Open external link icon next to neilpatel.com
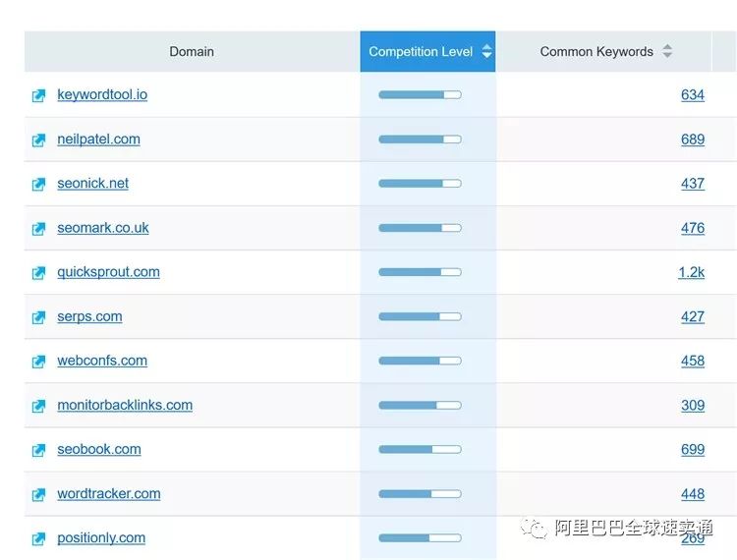The image size is (737, 560). (x=38, y=140)
